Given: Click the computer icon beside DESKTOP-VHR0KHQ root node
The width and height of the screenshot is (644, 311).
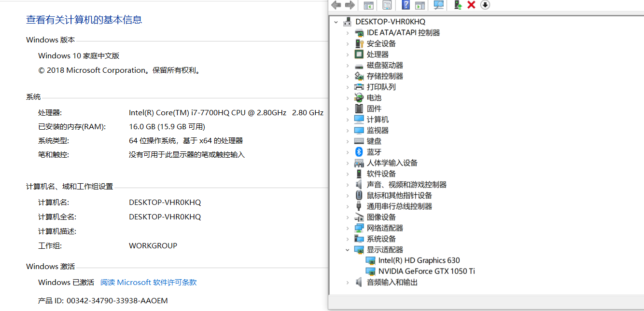Looking at the screenshot, I should (347, 22).
